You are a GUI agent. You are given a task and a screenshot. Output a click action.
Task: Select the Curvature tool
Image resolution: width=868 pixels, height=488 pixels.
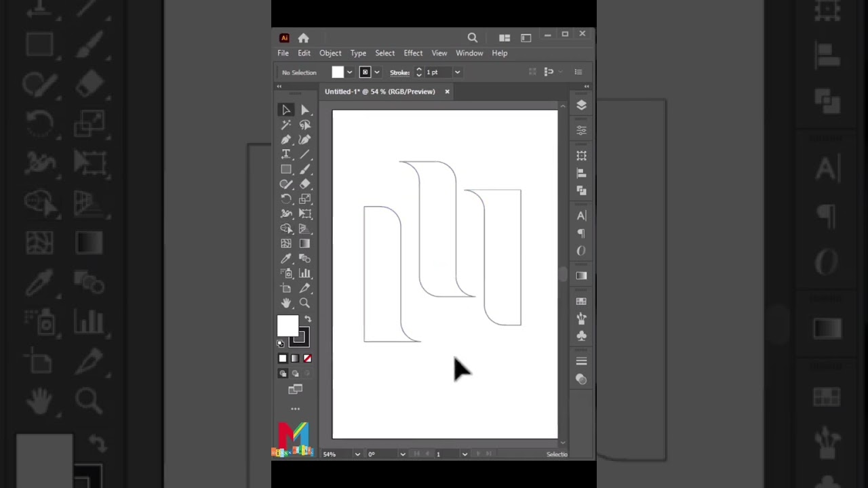click(x=305, y=140)
